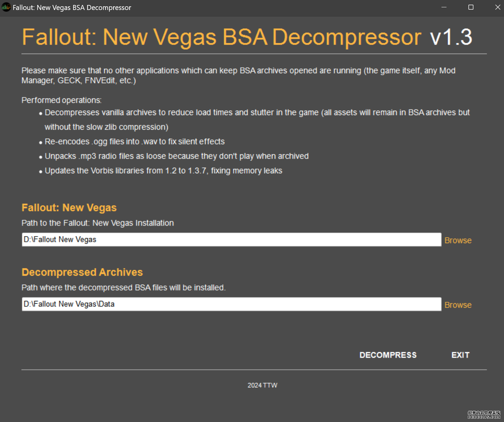This screenshot has height=422, width=504.
Task: Click the "Updates the Vorbis libraries" bullet text
Action: [x=163, y=171]
